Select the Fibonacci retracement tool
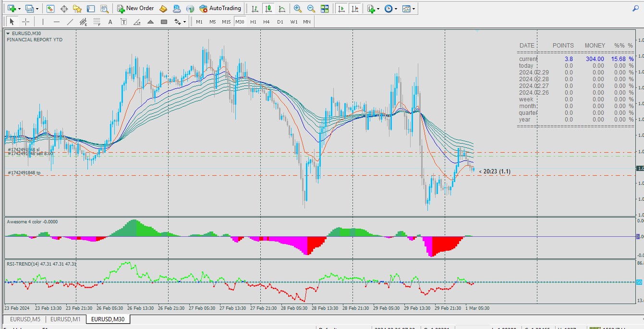This screenshot has width=644, height=329. (97, 22)
